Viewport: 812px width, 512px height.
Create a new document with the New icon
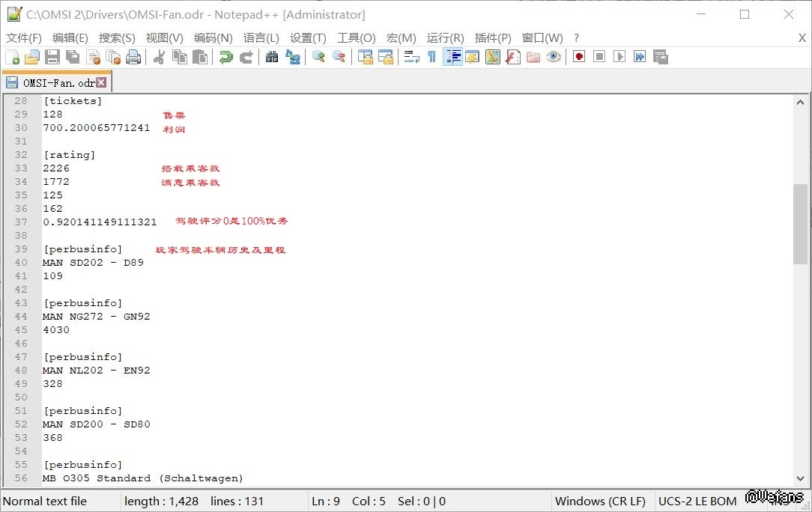(x=12, y=57)
